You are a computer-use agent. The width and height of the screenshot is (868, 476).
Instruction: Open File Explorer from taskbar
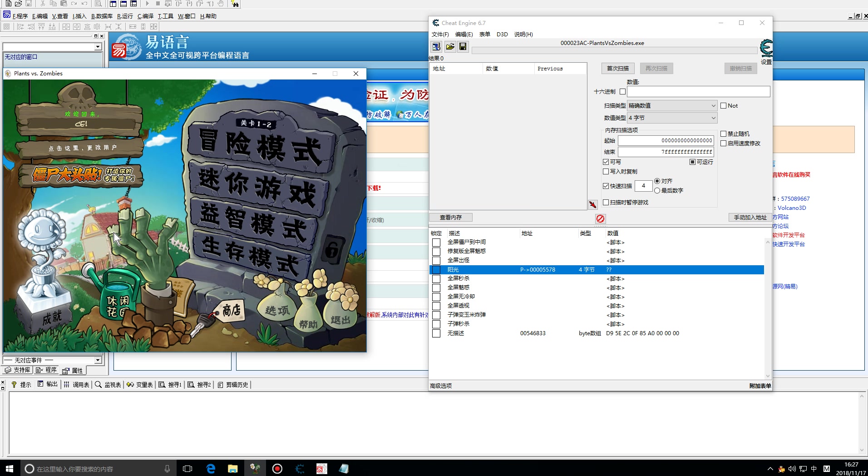pos(233,468)
